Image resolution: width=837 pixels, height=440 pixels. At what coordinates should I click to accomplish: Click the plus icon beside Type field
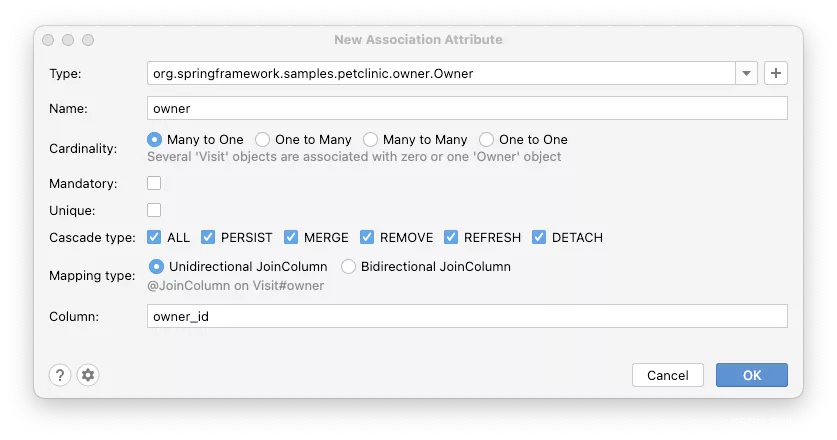coord(775,73)
